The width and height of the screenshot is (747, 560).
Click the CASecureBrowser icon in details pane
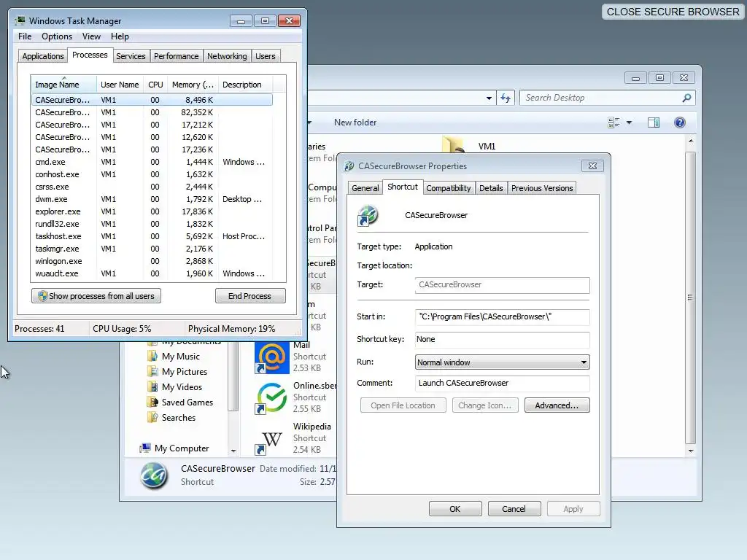coord(155,475)
